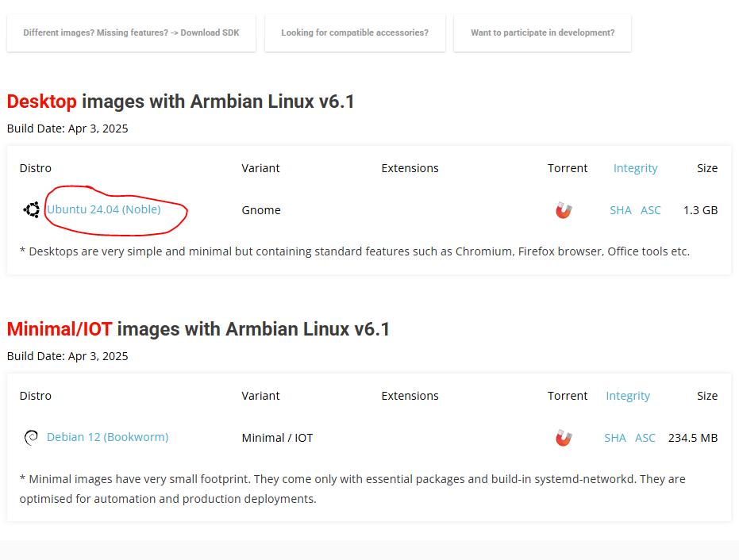This screenshot has width=739, height=560.
Task: Click "Want to participate in development?" button
Action: coord(542,33)
